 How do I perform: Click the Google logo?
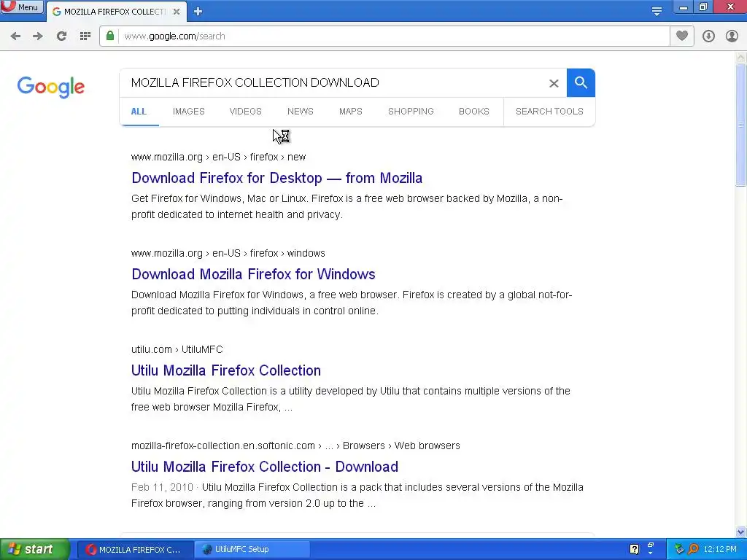[50, 87]
